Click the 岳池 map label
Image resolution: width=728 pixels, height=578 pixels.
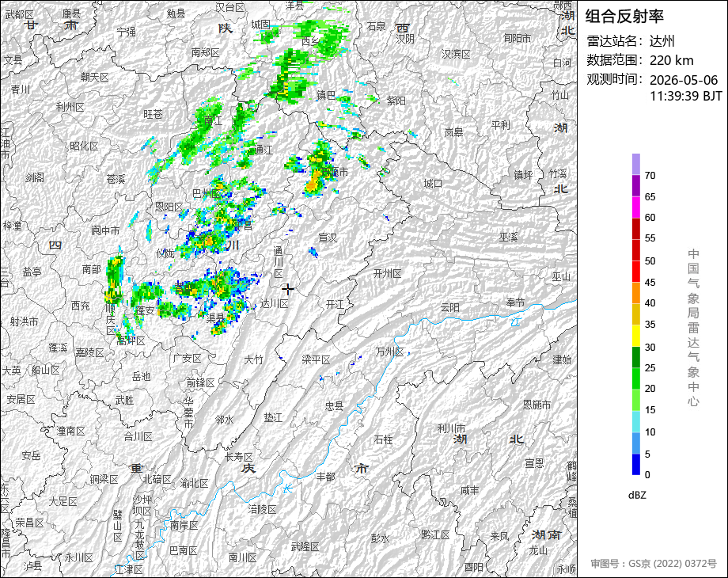coord(141,376)
